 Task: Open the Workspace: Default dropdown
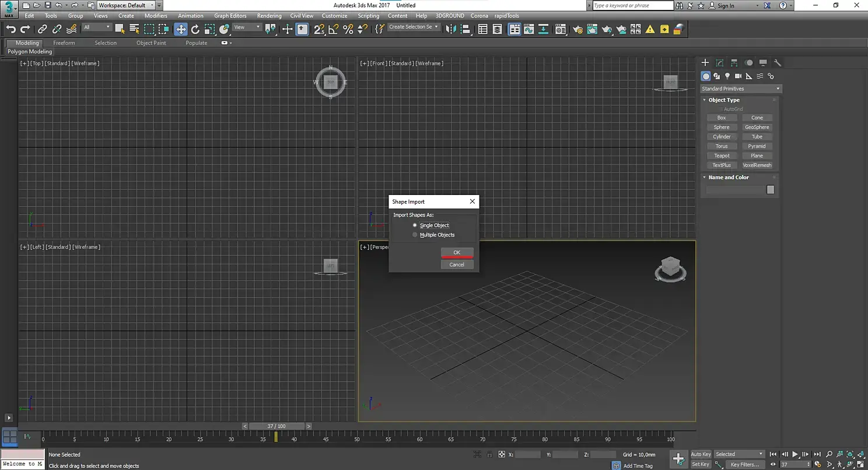pos(125,5)
